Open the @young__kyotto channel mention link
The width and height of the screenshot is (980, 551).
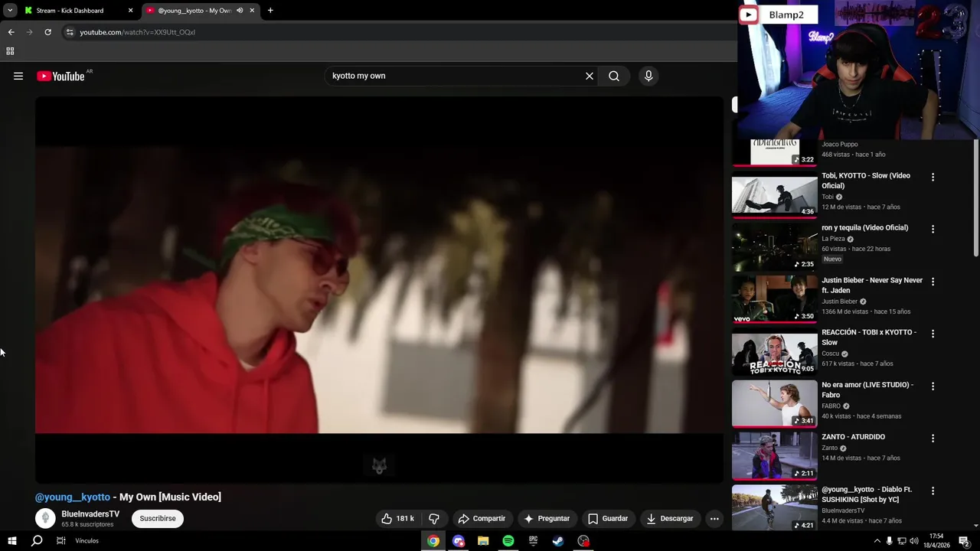[73, 497]
